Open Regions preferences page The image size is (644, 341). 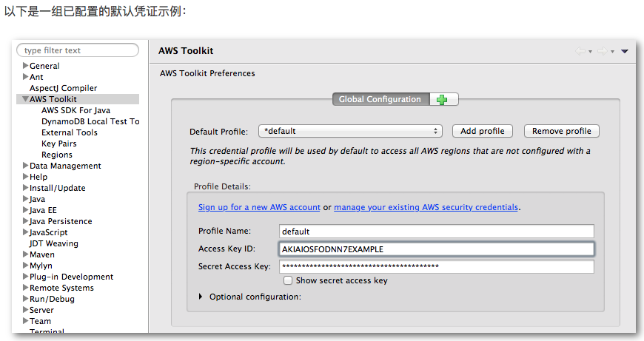click(57, 155)
